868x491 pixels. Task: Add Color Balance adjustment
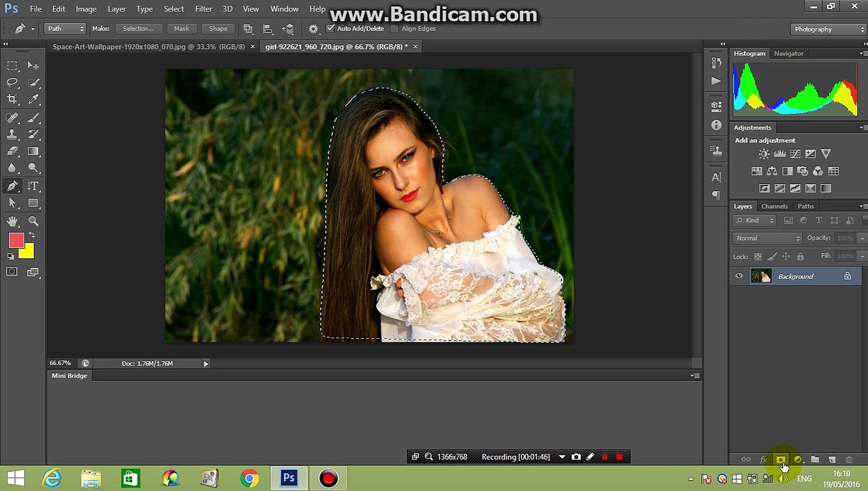pyautogui.click(x=772, y=171)
